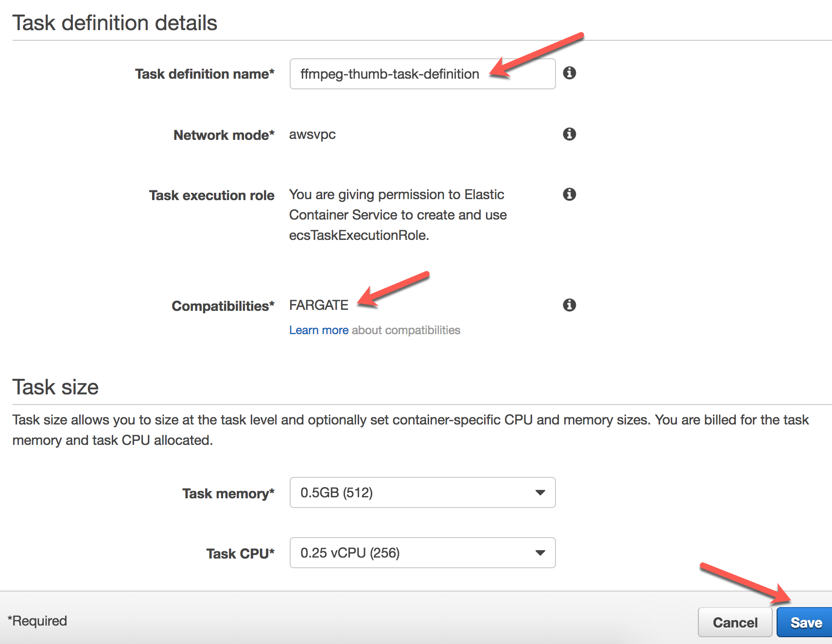Viewport: 832px width, 644px height.
Task: Click the current 0.25 vCPU (256) value
Action: 350,553
